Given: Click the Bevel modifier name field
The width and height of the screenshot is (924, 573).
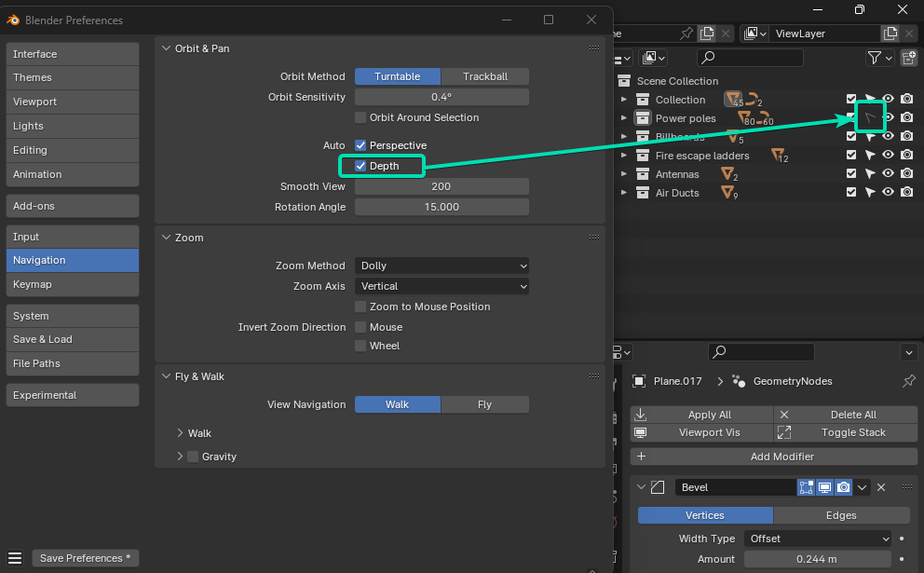Looking at the screenshot, I should point(736,487).
